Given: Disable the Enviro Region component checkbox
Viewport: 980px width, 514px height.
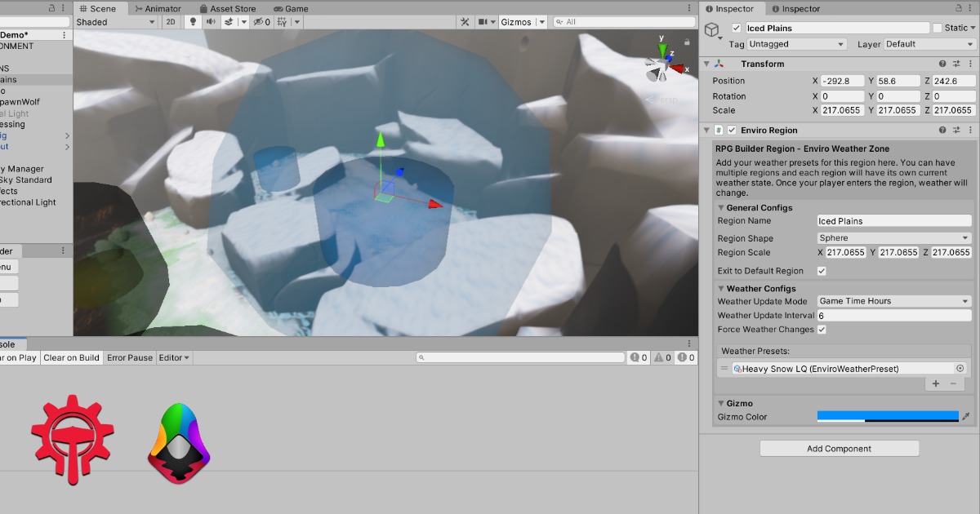Looking at the screenshot, I should [733, 130].
